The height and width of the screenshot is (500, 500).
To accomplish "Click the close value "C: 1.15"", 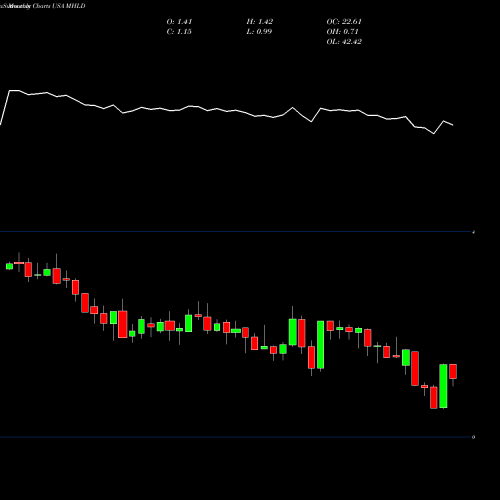I will click(179, 32).
